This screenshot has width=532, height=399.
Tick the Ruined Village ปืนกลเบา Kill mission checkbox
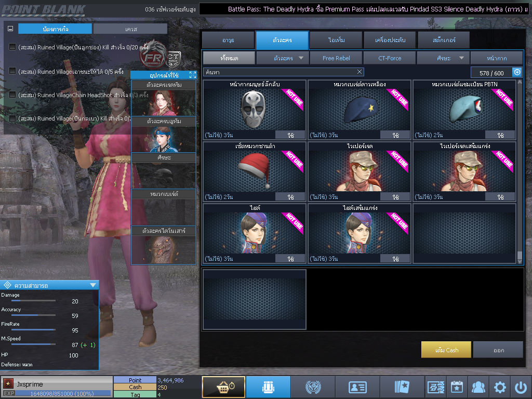[x=12, y=118]
